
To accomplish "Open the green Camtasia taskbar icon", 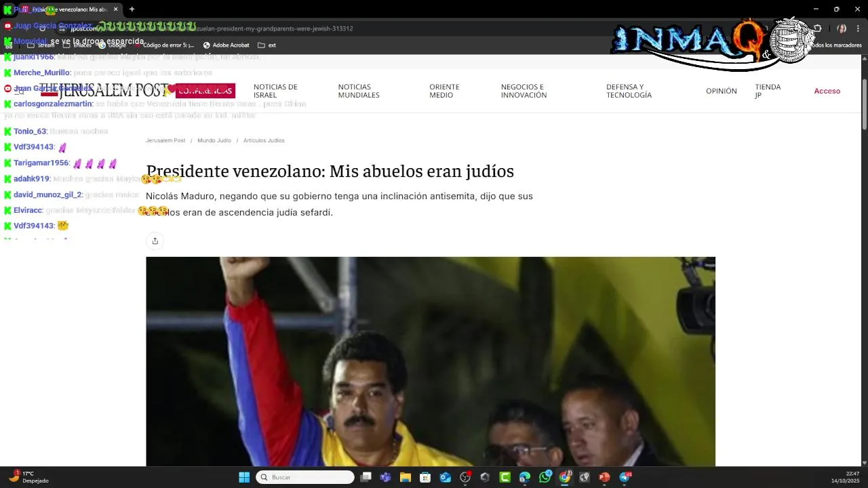I will (x=505, y=477).
